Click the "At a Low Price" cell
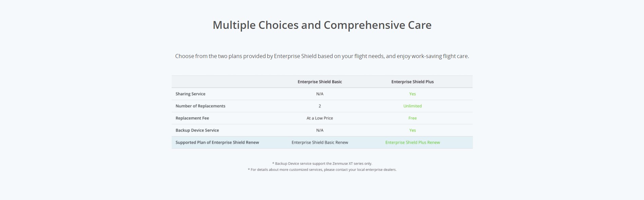The image size is (644, 200). (320, 118)
